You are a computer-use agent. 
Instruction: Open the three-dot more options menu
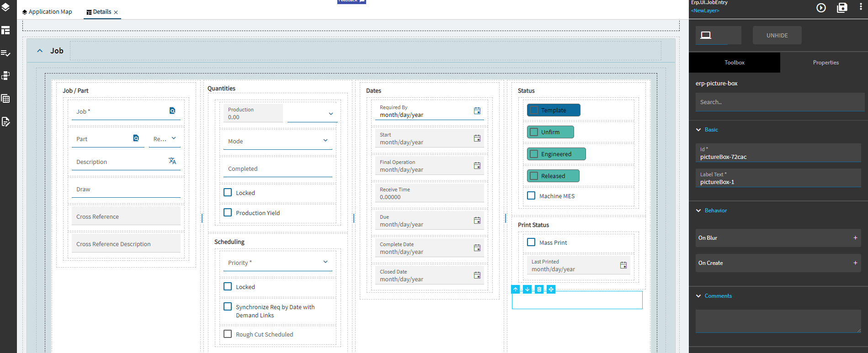[x=861, y=7]
